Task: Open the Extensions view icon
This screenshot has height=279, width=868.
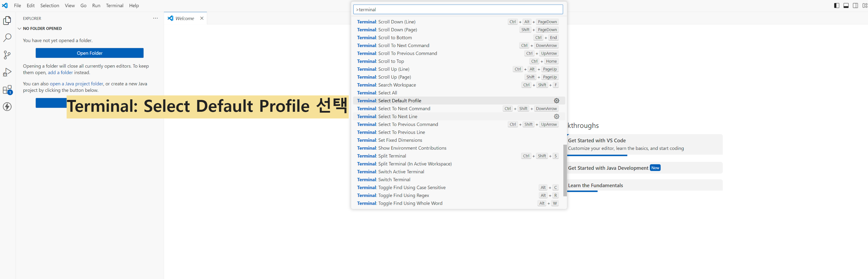Action: click(x=7, y=90)
